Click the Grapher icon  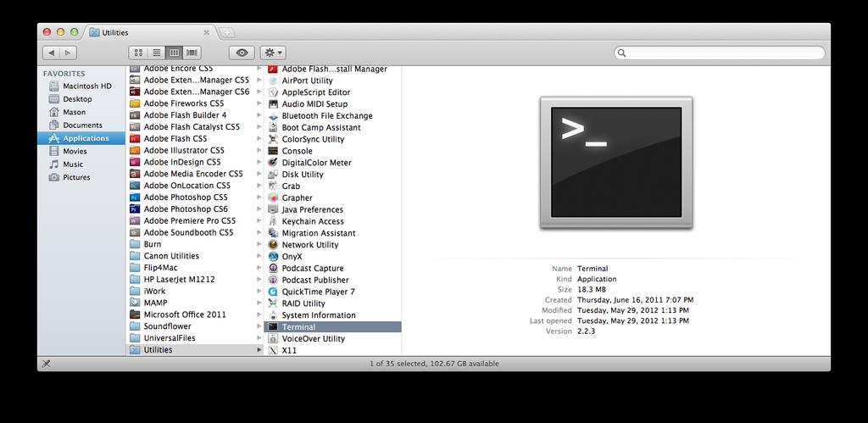(x=273, y=198)
